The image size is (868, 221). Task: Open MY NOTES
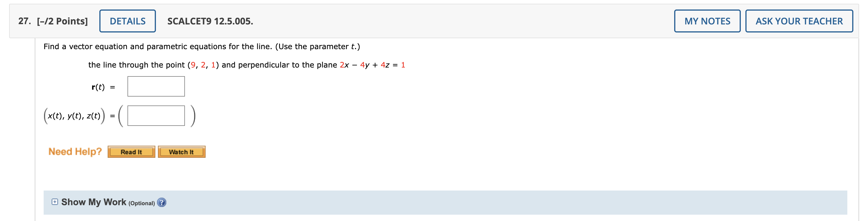[x=707, y=21]
